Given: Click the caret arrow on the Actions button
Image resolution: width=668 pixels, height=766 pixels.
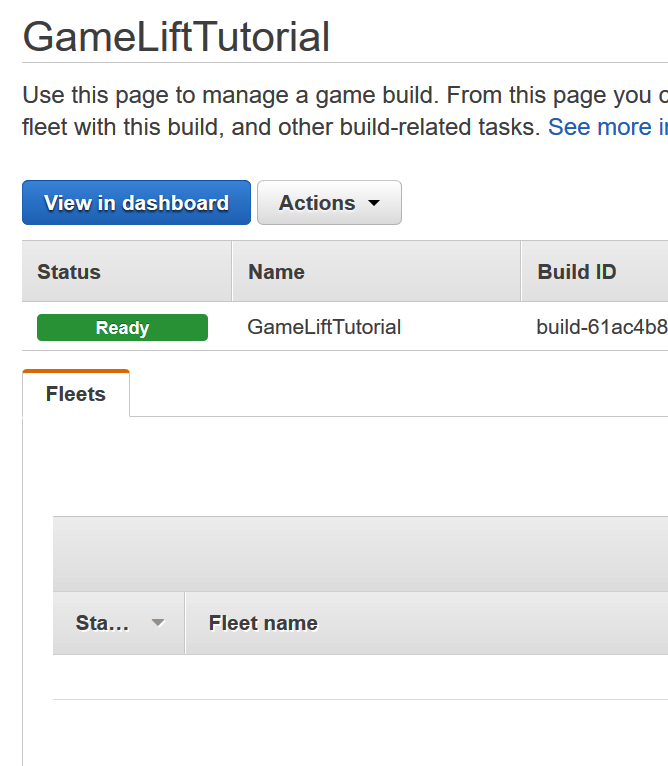Looking at the screenshot, I should (x=375, y=203).
